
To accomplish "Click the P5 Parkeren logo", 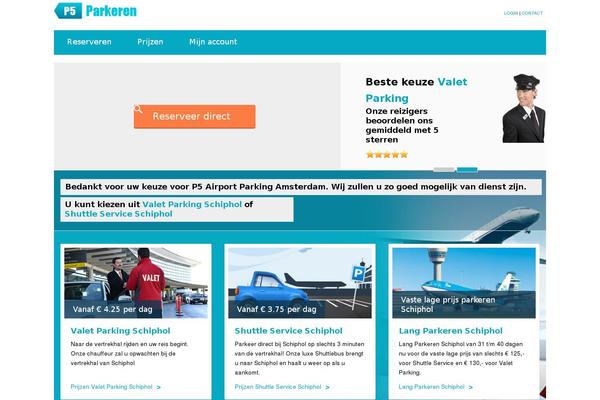I will pyautogui.click(x=96, y=11).
